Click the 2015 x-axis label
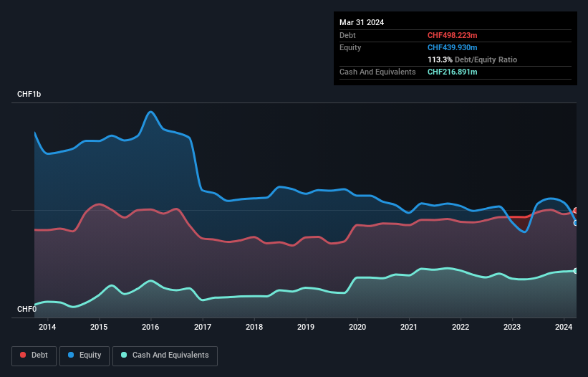The image size is (588, 377). tap(99, 327)
